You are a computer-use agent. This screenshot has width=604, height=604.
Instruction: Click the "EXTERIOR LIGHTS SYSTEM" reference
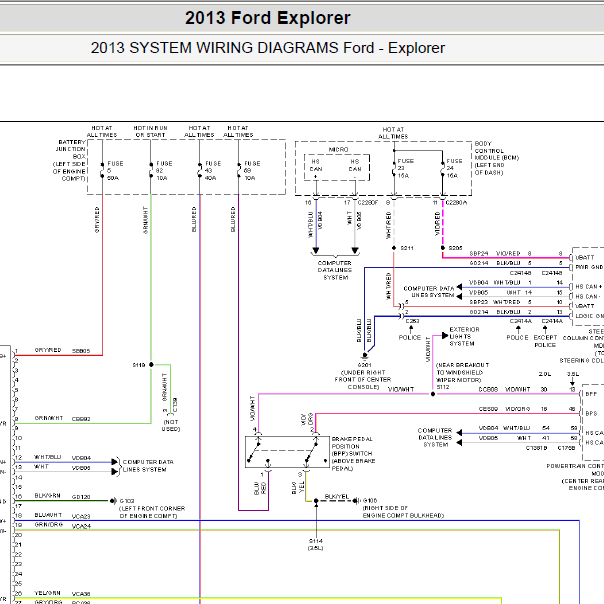click(464, 337)
